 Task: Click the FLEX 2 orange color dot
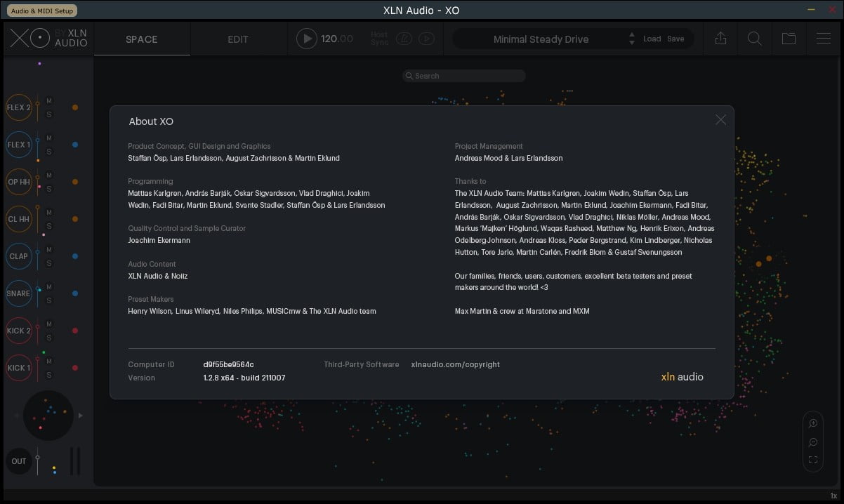(x=75, y=107)
